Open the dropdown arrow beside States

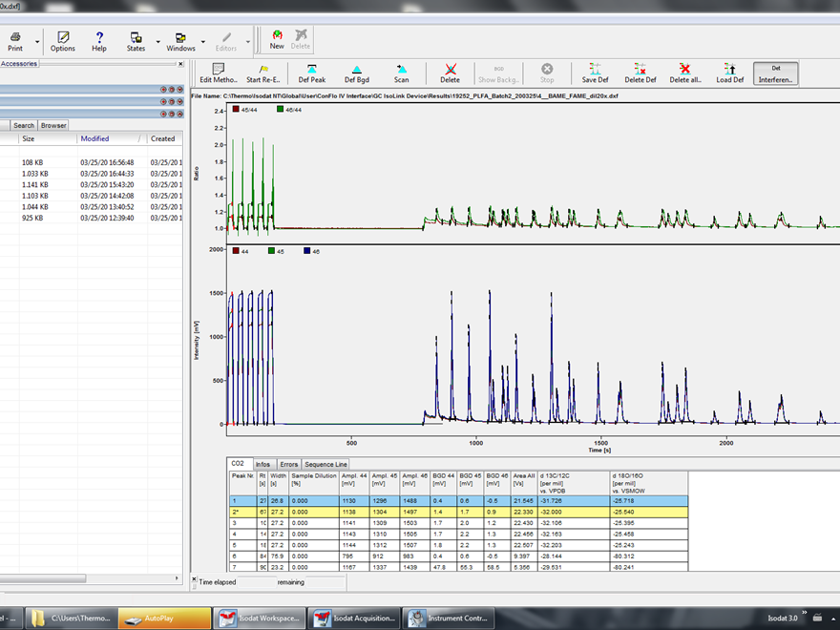point(158,42)
